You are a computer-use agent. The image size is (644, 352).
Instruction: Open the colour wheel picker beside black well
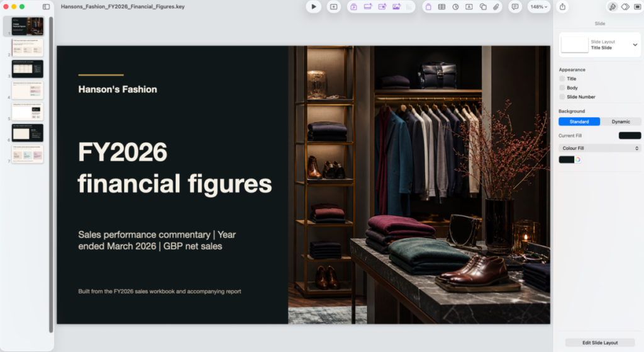click(578, 159)
